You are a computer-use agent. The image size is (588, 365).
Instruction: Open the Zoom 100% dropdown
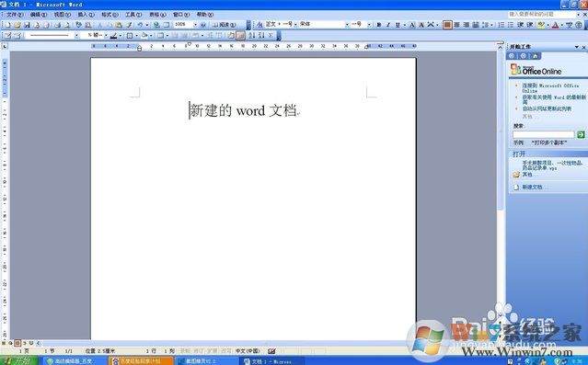click(195, 25)
